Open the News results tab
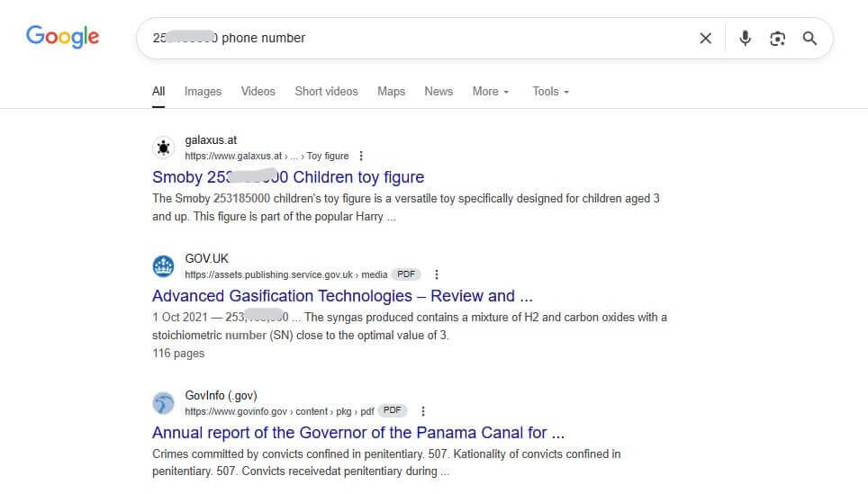Viewport: 868px width, 494px height. point(439,91)
